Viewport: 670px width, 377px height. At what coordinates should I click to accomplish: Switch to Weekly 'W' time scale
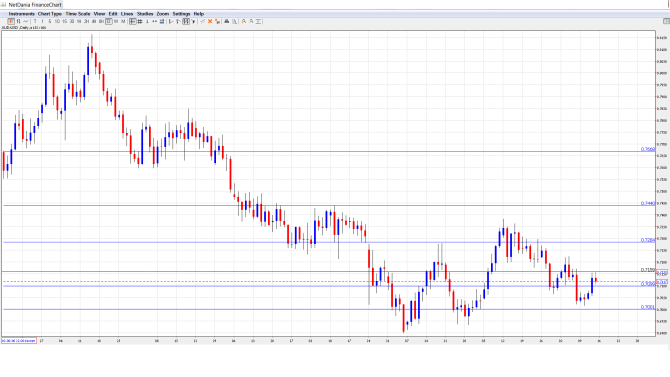[116, 21]
